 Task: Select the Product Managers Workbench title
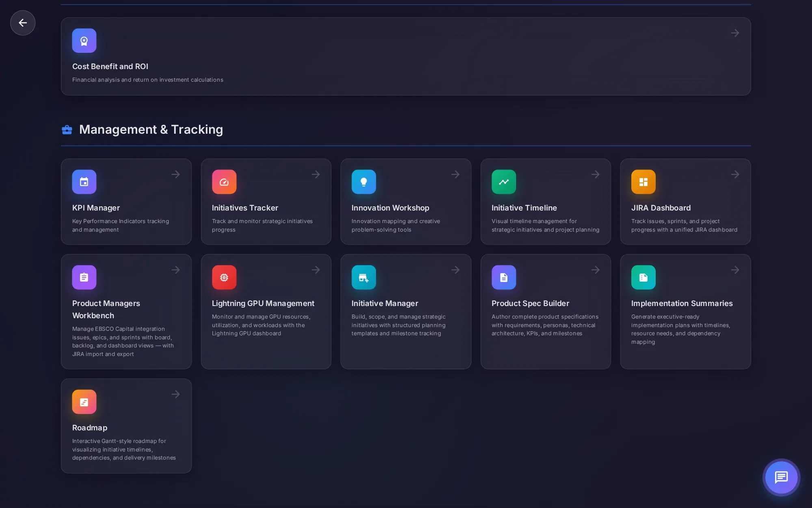[x=106, y=309]
